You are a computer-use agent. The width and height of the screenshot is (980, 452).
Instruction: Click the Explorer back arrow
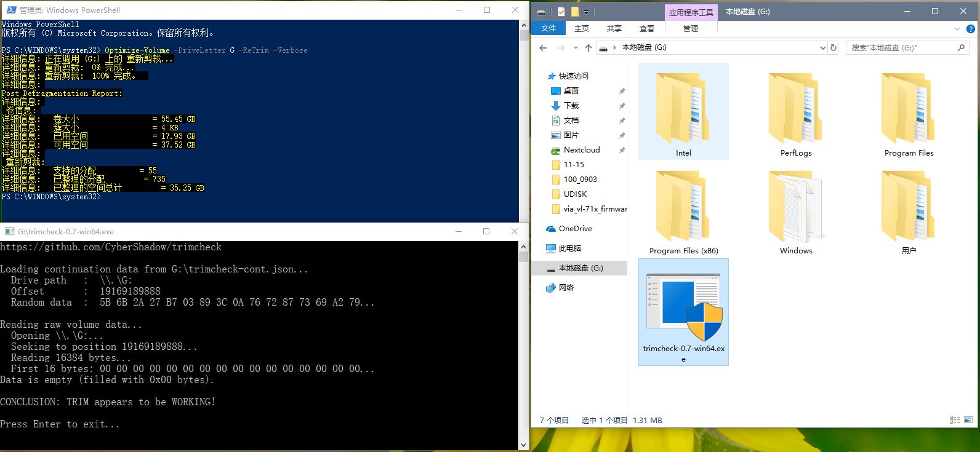[542, 47]
